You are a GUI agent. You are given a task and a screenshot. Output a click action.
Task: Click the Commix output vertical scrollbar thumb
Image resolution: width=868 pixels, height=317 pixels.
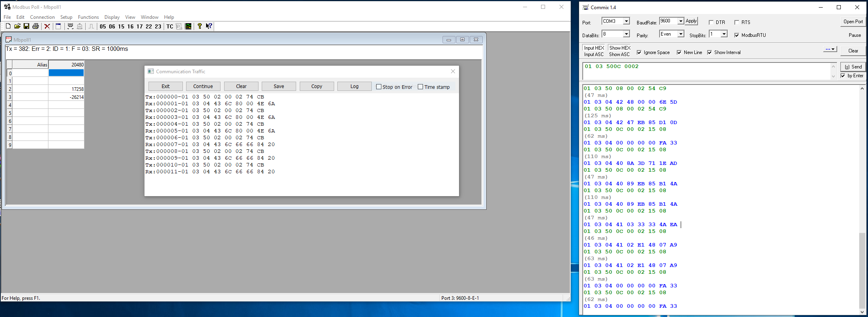tap(862, 270)
